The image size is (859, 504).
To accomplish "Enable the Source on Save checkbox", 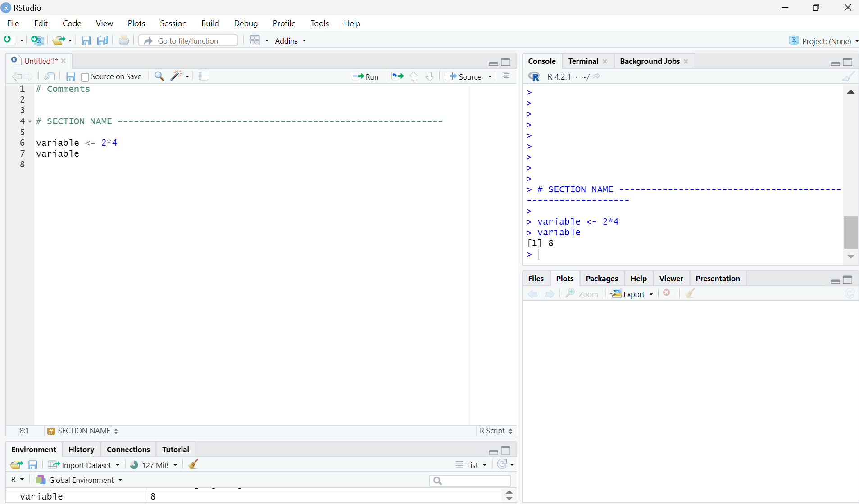I will tap(85, 77).
